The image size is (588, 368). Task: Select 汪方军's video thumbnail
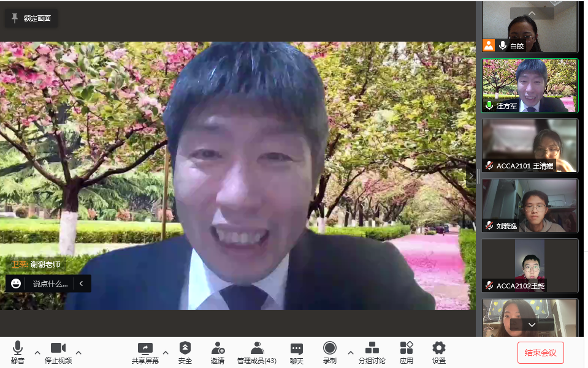click(530, 86)
